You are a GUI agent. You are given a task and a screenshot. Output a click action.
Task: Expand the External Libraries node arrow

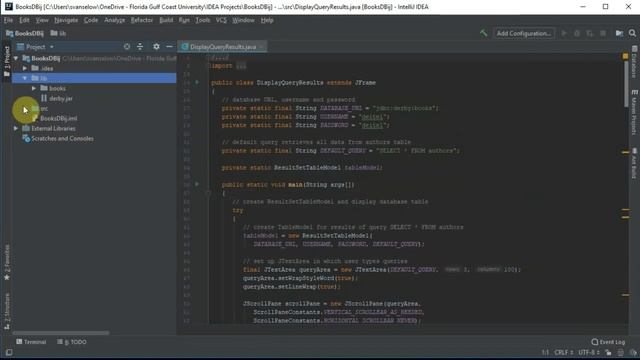[16, 128]
